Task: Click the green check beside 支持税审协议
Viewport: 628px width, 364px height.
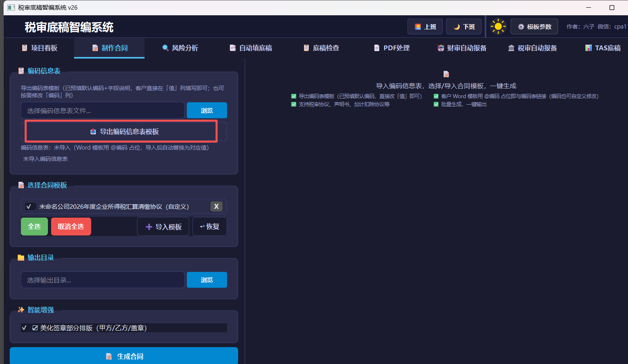Action: point(293,104)
